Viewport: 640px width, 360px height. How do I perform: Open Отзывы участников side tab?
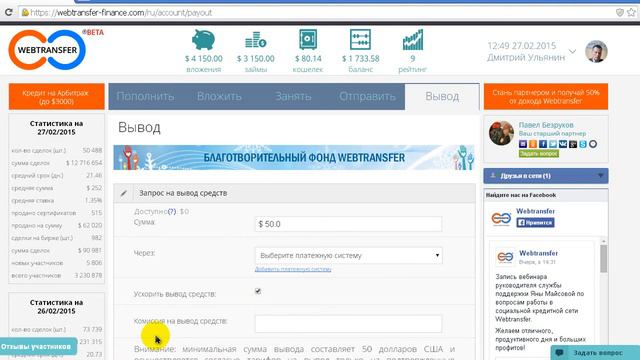pyautogui.click(x=38, y=347)
